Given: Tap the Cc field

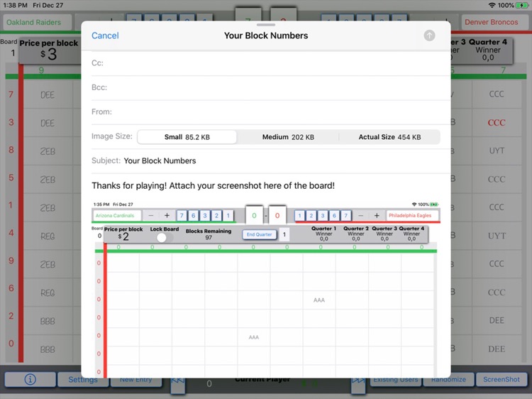Looking at the screenshot, I should [271, 63].
